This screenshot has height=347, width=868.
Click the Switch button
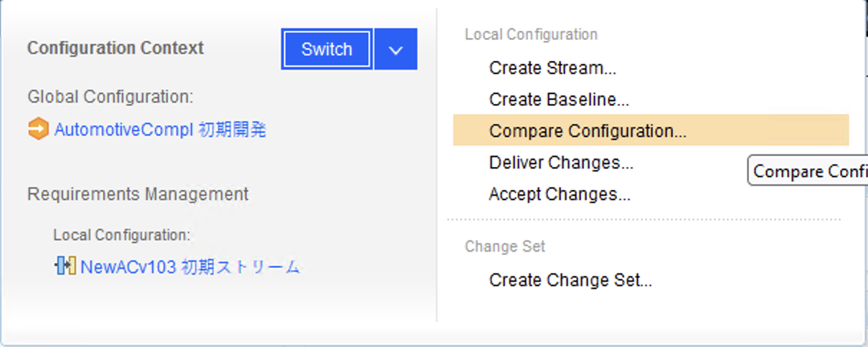[x=327, y=49]
